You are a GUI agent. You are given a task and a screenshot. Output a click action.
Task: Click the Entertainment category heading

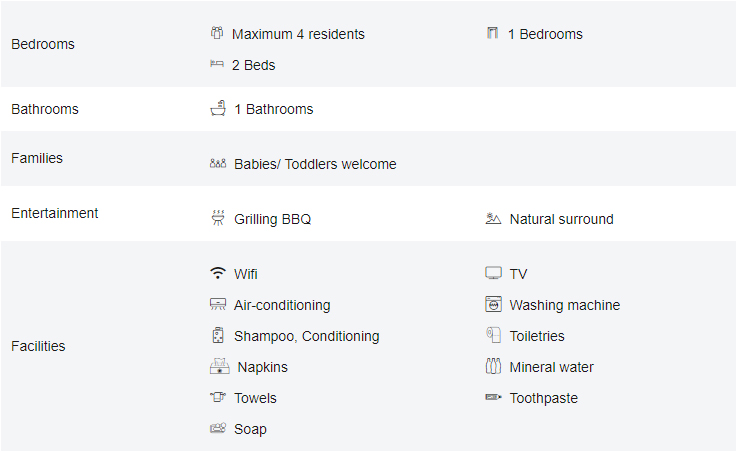pos(55,213)
